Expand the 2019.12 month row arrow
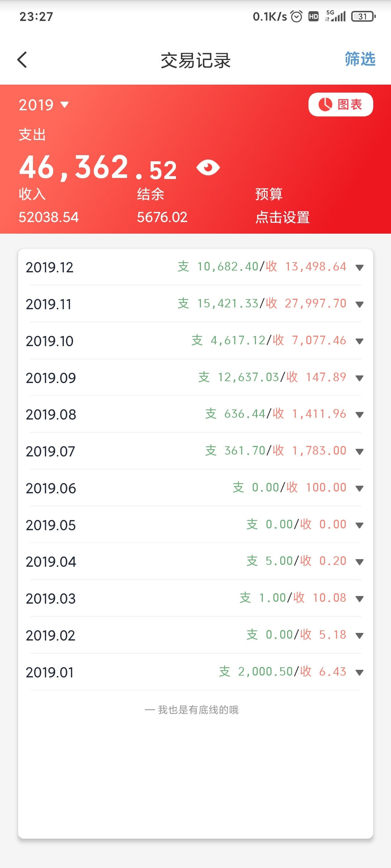This screenshot has width=391, height=868. click(360, 268)
